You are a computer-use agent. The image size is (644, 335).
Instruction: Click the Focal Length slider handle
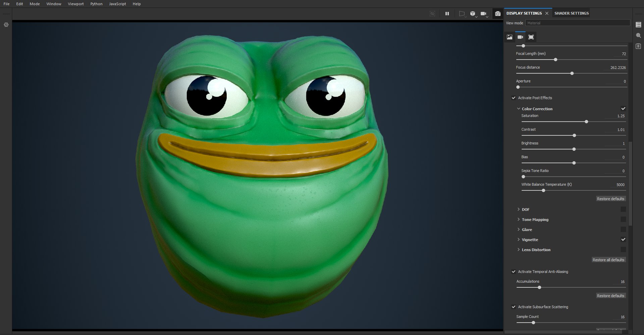(555, 60)
